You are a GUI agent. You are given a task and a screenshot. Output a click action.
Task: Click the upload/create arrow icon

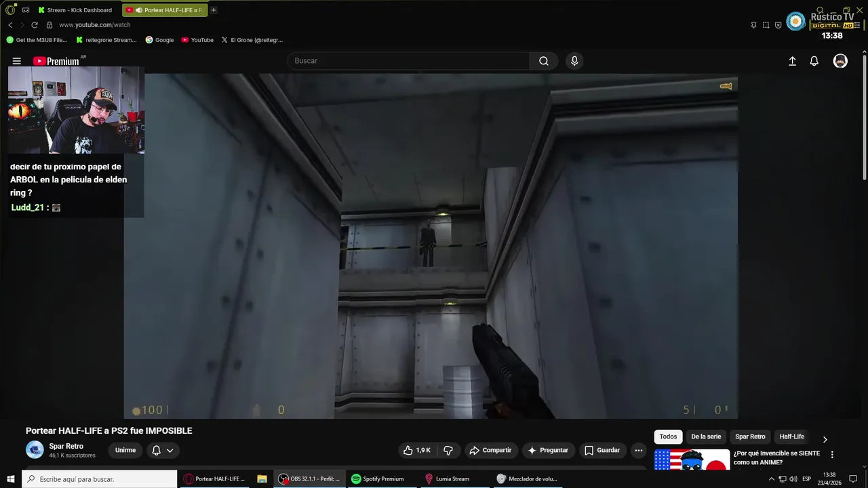(792, 61)
